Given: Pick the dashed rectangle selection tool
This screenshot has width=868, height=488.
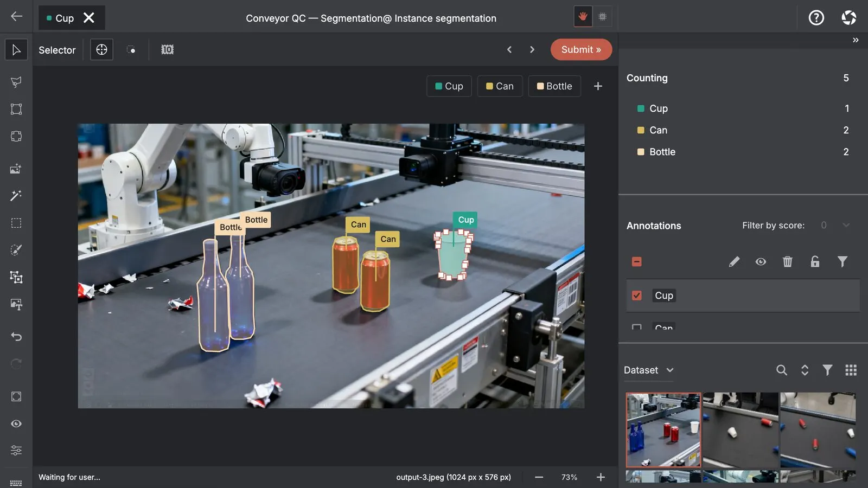Looking at the screenshot, I should tap(16, 223).
